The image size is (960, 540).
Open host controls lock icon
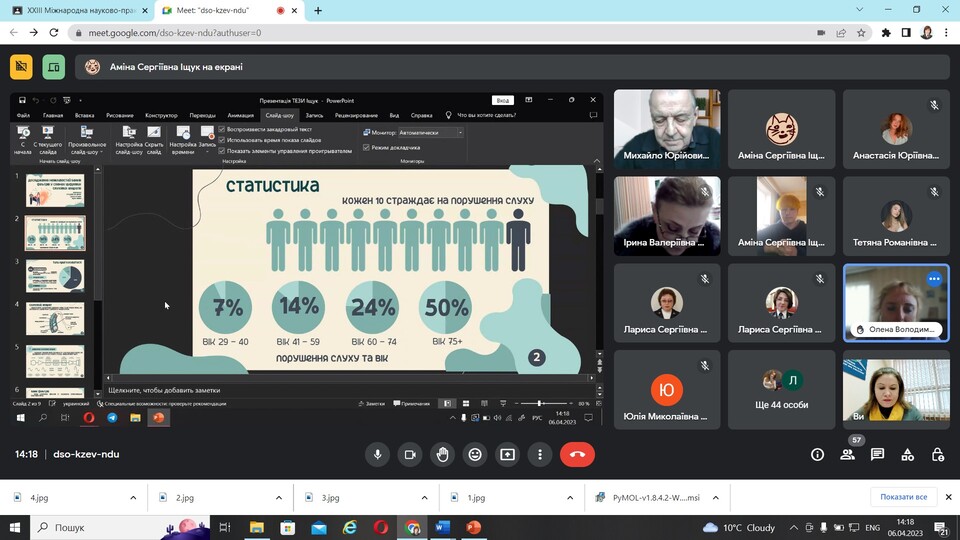tap(938, 454)
